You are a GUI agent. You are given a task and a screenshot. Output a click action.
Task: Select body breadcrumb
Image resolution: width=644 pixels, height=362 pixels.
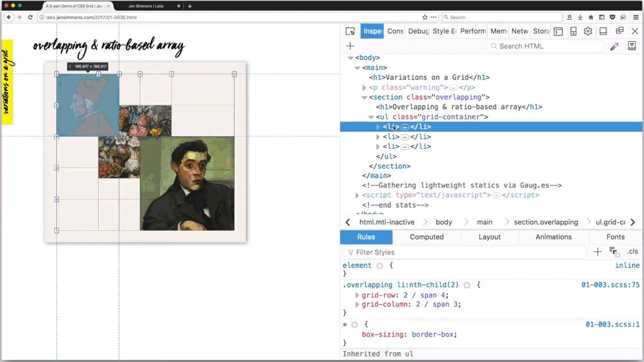pos(443,222)
